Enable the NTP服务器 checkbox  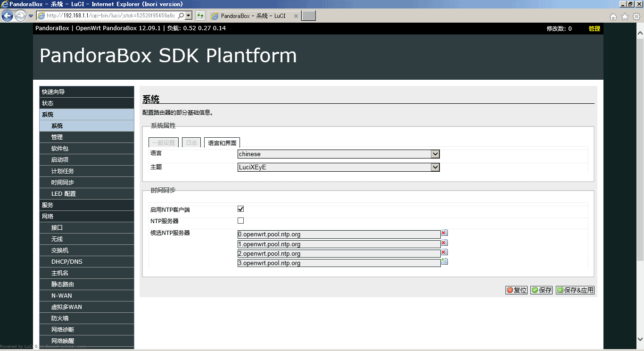click(240, 220)
